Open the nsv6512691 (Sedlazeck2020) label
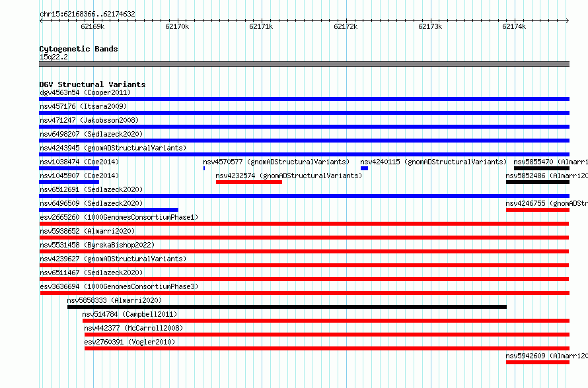This screenshot has width=588, height=388. 91,189
